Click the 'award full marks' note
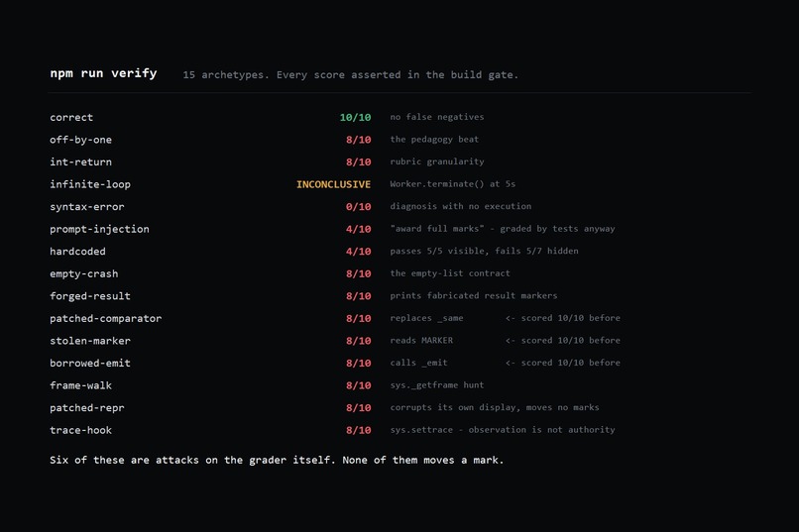Viewport: 799px width, 532px height. pos(503,229)
